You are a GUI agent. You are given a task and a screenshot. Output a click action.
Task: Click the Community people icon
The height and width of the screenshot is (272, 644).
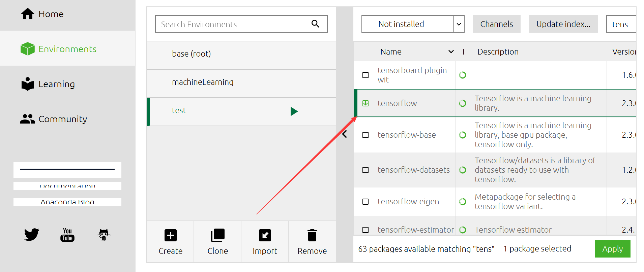28,119
